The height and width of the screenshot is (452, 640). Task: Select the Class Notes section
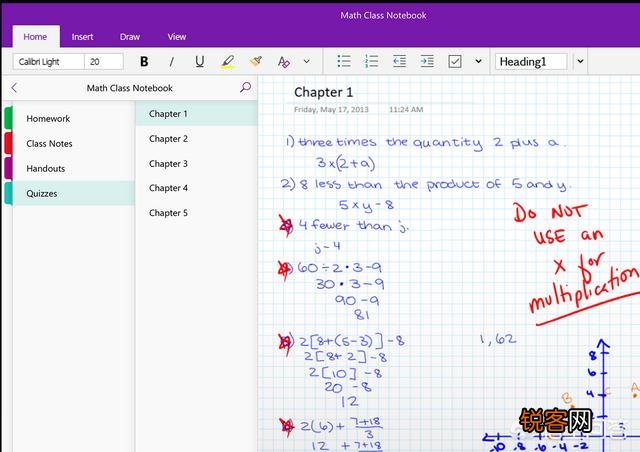point(73,143)
